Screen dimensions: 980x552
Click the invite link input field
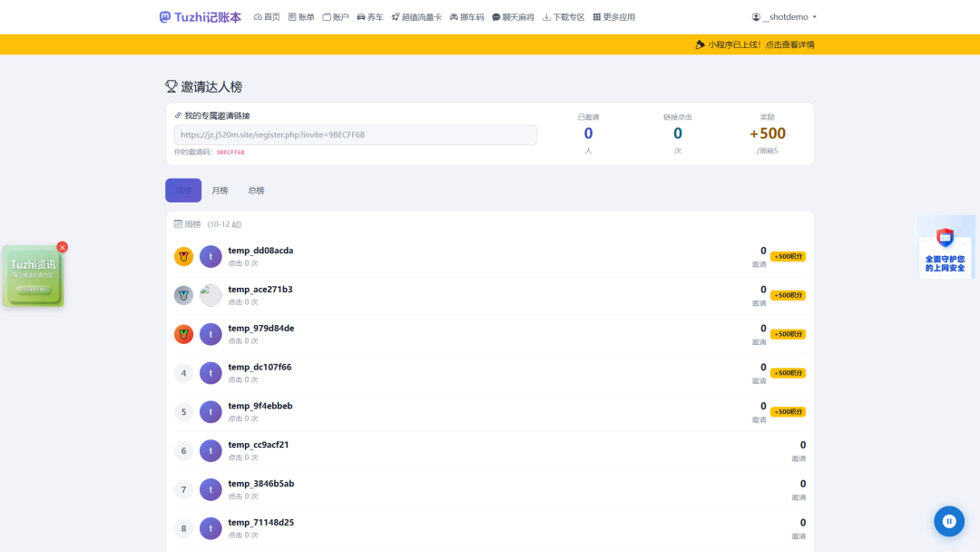pyautogui.click(x=356, y=134)
